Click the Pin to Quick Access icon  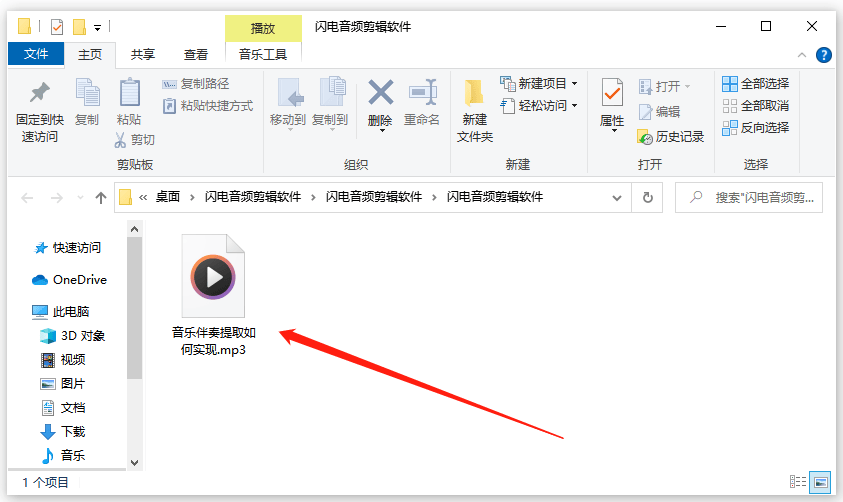(39, 92)
